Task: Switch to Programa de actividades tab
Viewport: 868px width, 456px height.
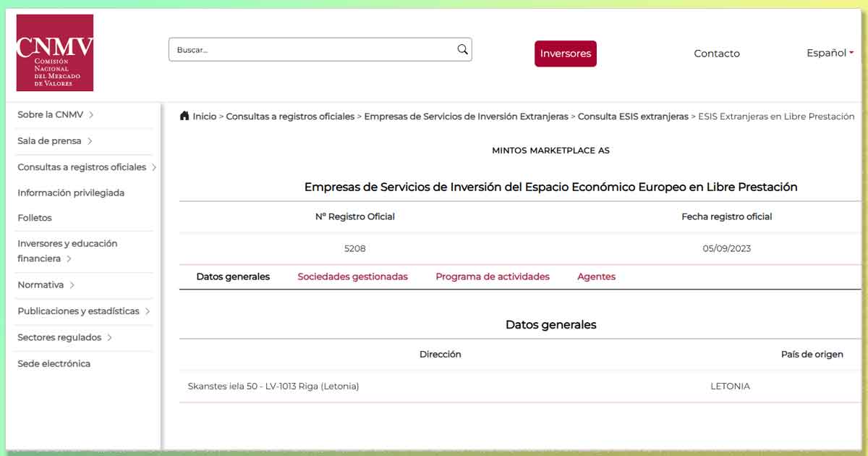Action: coord(493,276)
